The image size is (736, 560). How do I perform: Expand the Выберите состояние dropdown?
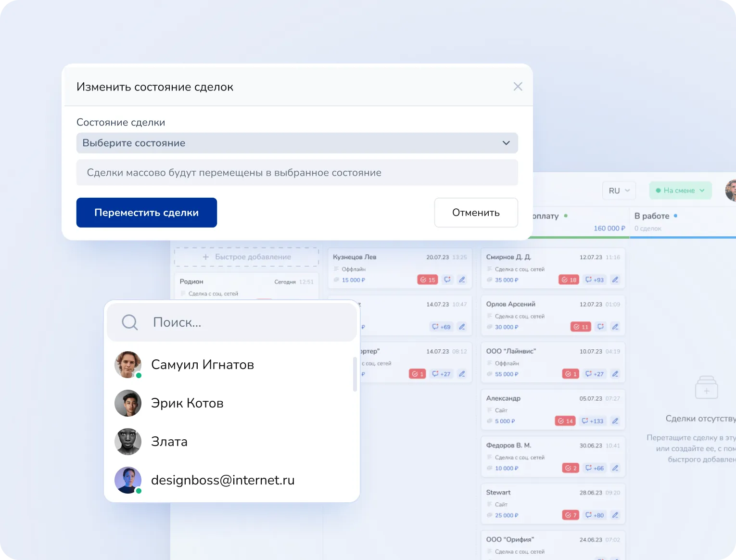click(297, 143)
